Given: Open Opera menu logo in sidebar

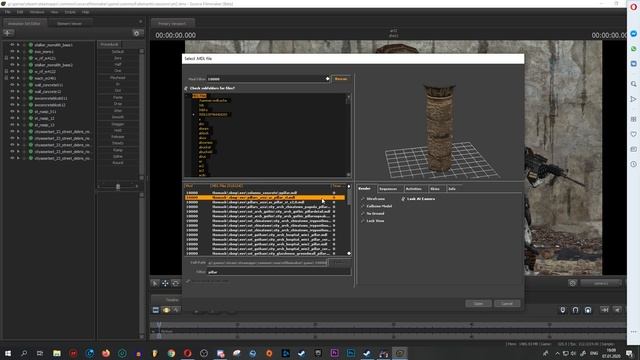Looking at the screenshot, I should point(633,7).
